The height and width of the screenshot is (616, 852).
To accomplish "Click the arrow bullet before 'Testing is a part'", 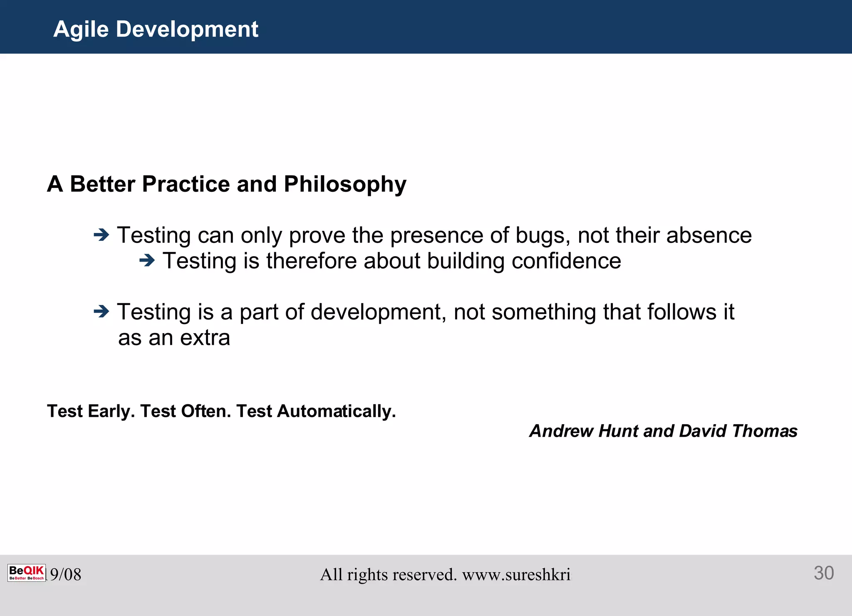I will 101,311.
